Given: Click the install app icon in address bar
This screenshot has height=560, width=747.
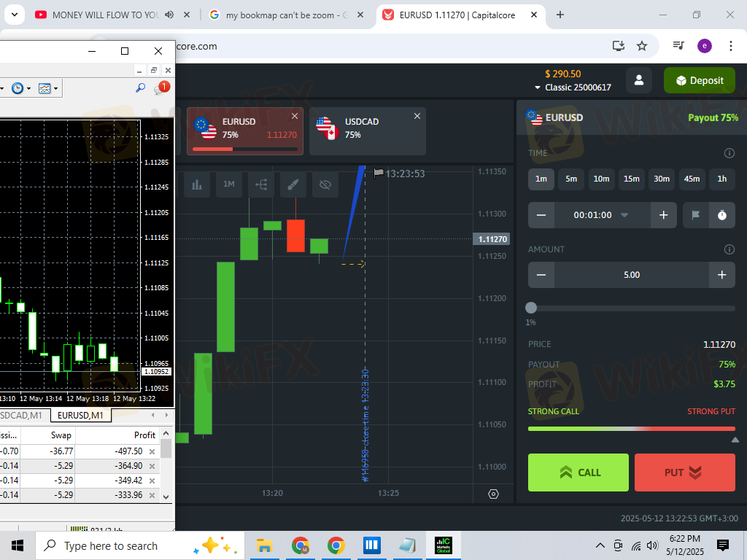Looking at the screenshot, I should click(x=619, y=46).
